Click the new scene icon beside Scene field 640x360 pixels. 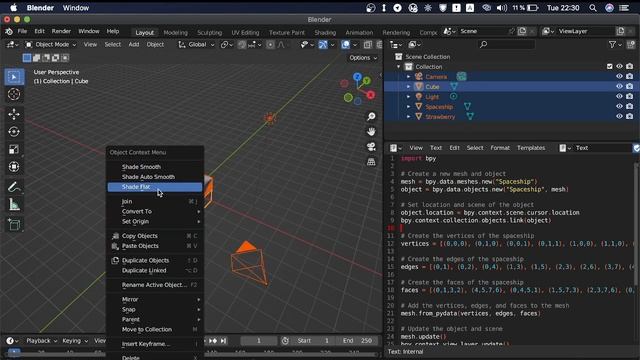pos(522,31)
